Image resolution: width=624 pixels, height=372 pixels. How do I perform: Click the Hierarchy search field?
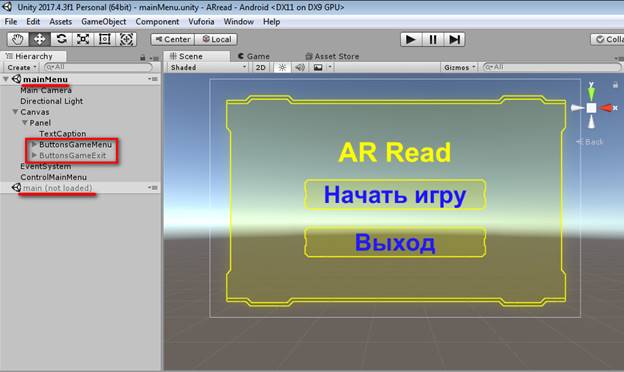(x=98, y=67)
